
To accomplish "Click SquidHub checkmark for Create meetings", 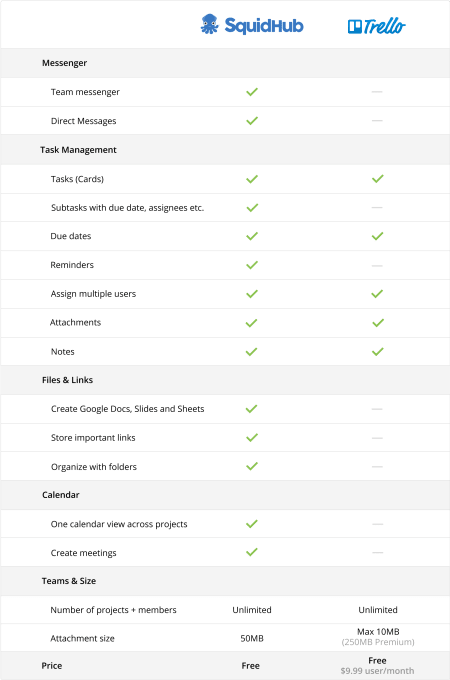I will (252, 552).
